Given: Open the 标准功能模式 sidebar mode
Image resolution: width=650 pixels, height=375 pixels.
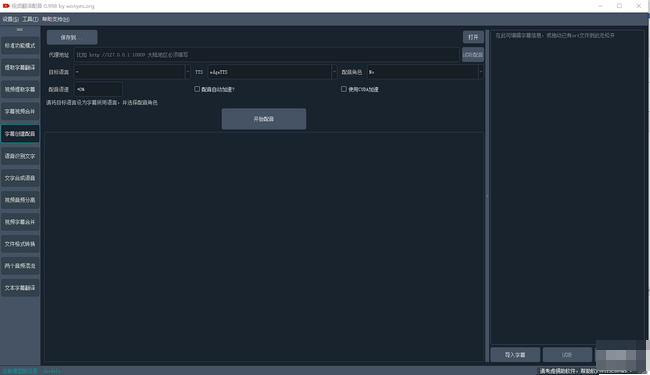Looking at the screenshot, I should point(20,46).
